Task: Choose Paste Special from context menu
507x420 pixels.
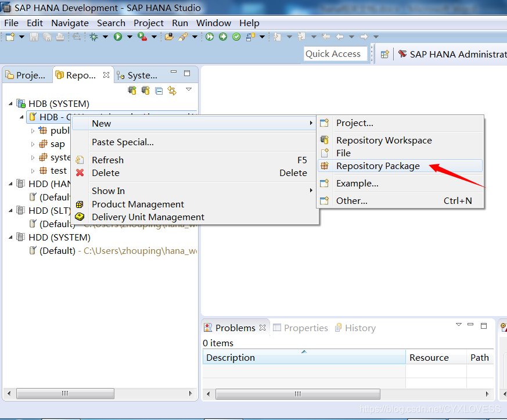Action: click(195, 142)
